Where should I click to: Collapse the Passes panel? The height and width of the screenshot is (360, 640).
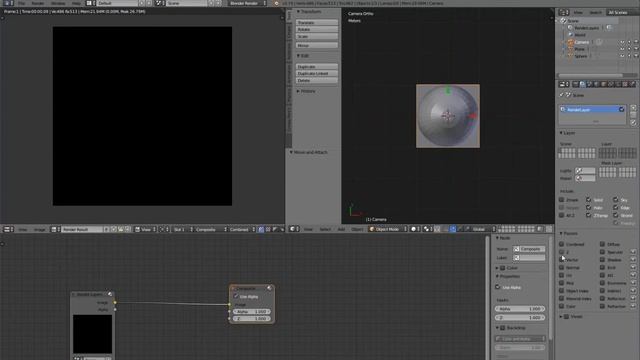point(569,233)
